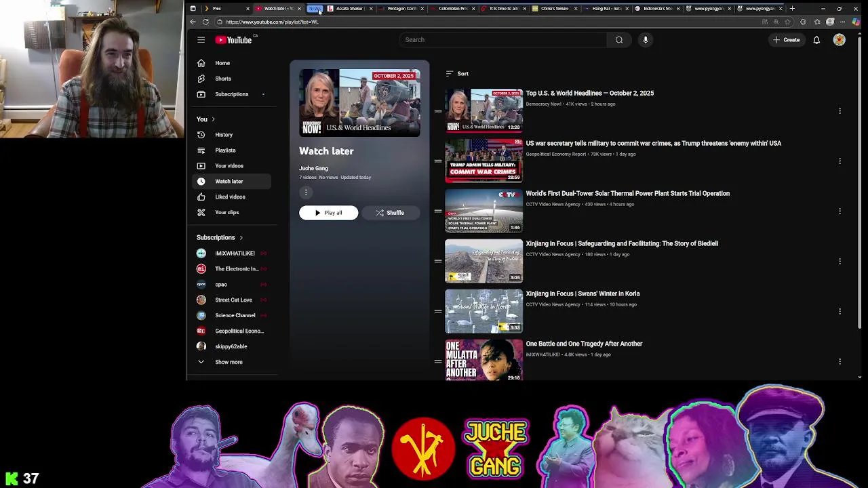Open the skippy62able channel
868x488 pixels.
pyautogui.click(x=231, y=347)
